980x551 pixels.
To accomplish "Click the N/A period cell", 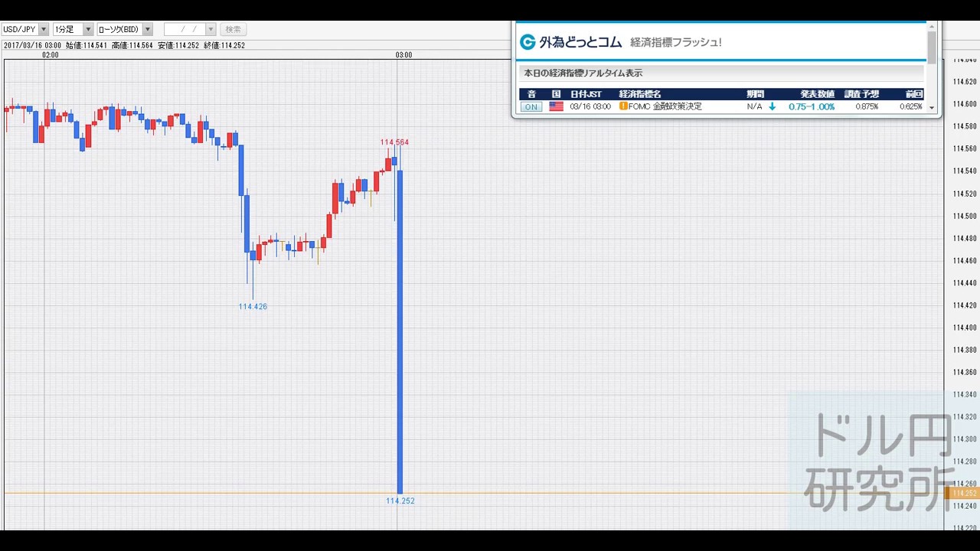I will pos(754,106).
